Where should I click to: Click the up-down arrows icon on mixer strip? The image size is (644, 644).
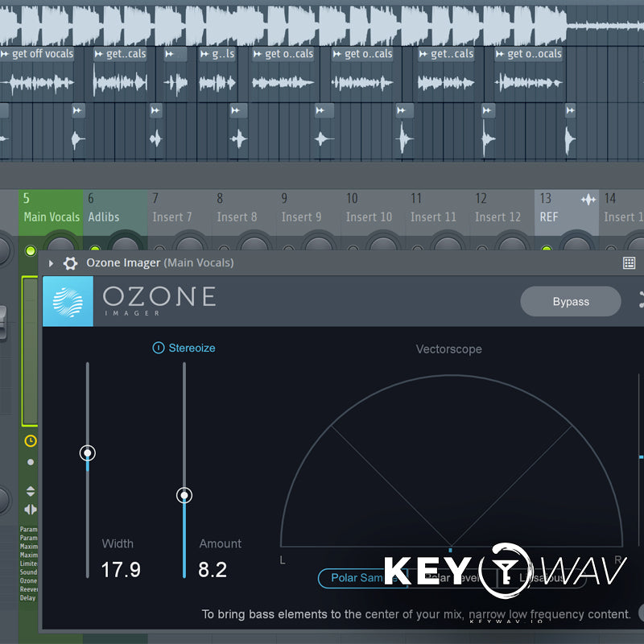[31, 491]
